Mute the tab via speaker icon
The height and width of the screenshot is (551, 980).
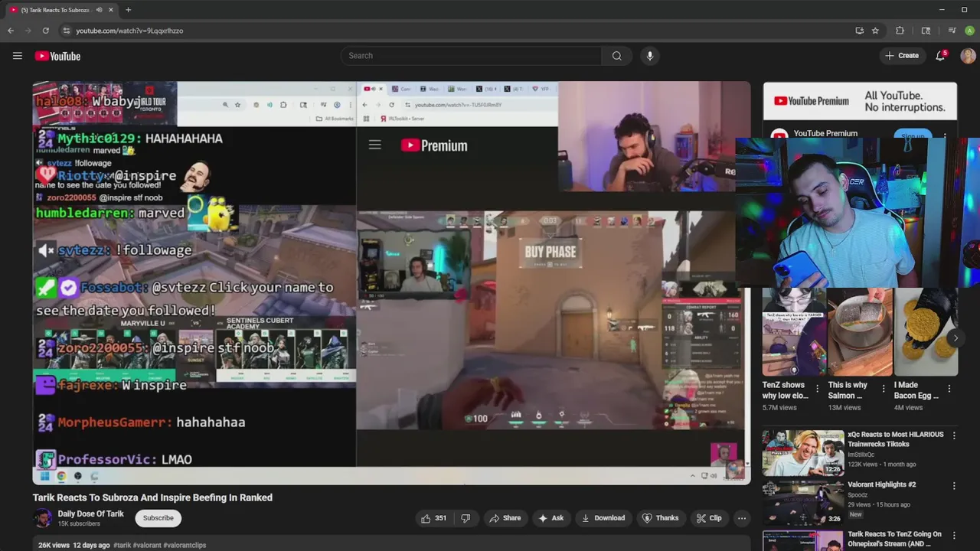point(99,10)
